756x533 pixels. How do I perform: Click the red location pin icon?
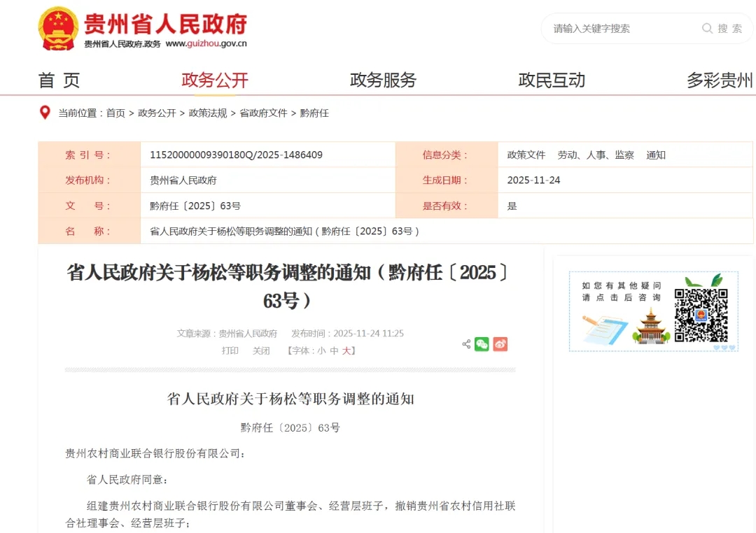tap(45, 113)
